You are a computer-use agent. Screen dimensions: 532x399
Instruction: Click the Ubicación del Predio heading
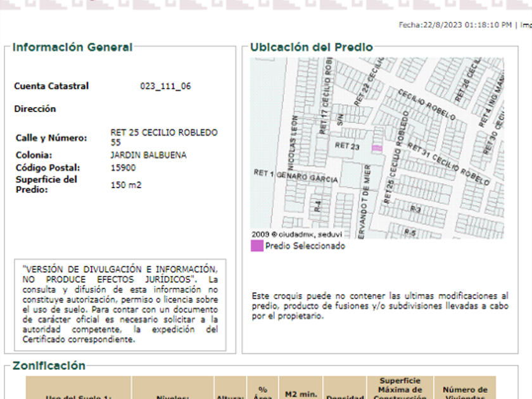311,47
